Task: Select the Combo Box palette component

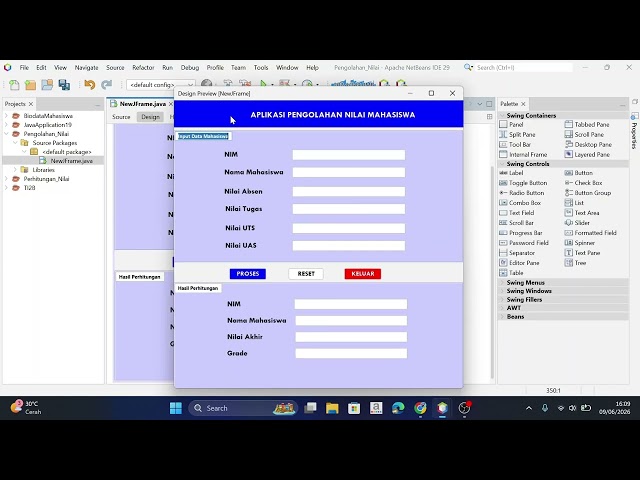Action: pyautogui.click(x=520, y=203)
